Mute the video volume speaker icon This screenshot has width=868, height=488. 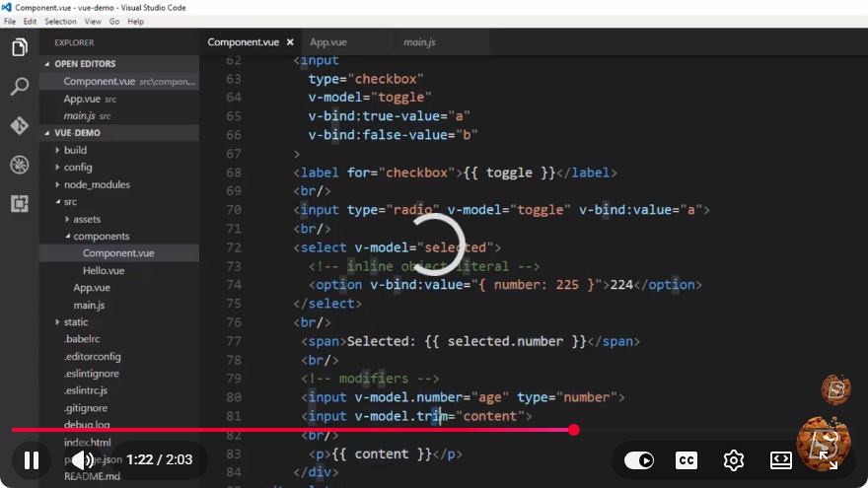point(83,459)
